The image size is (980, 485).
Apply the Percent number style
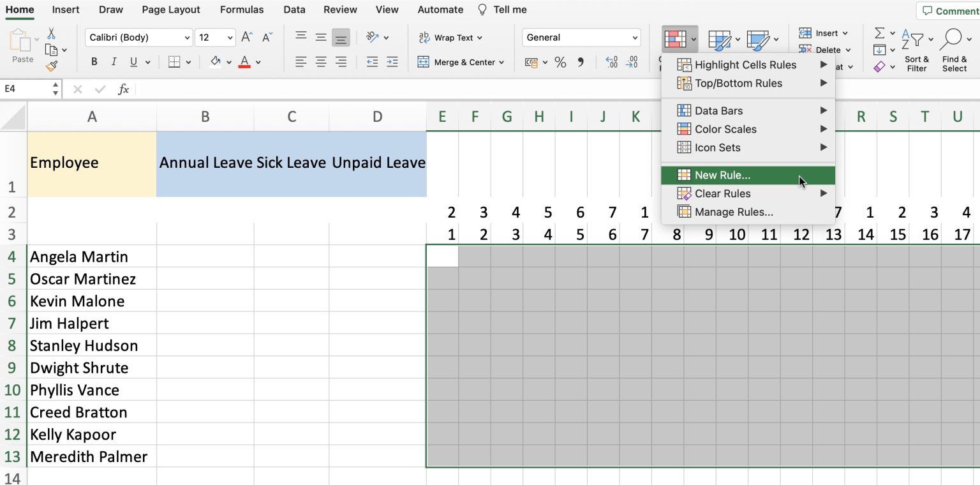coord(560,63)
